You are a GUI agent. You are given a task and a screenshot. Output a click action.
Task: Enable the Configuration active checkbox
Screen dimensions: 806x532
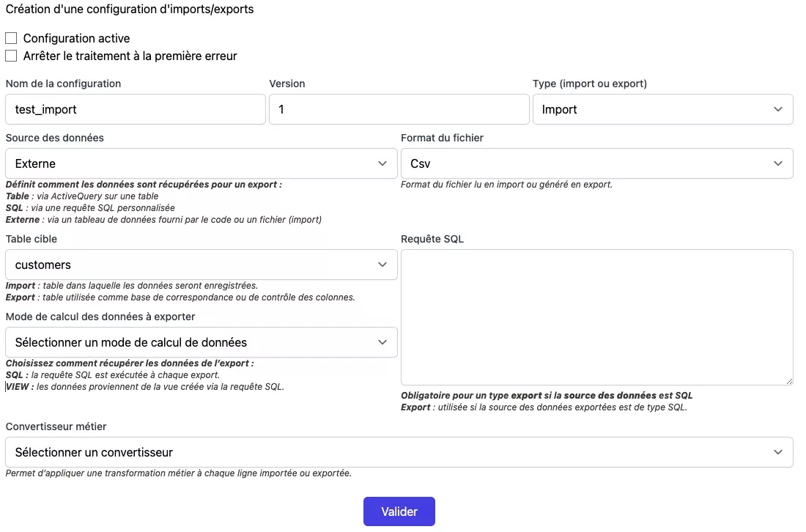pyautogui.click(x=11, y=38)
